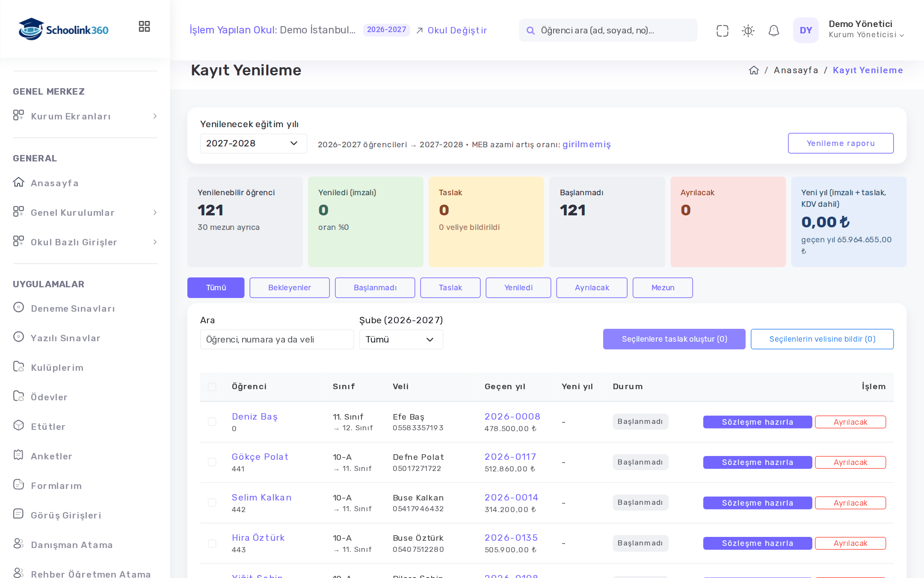The width and height of the screenshot is (924, 578).
Task: Click the Anketler sidebar icon
Action: pos(18,455)
